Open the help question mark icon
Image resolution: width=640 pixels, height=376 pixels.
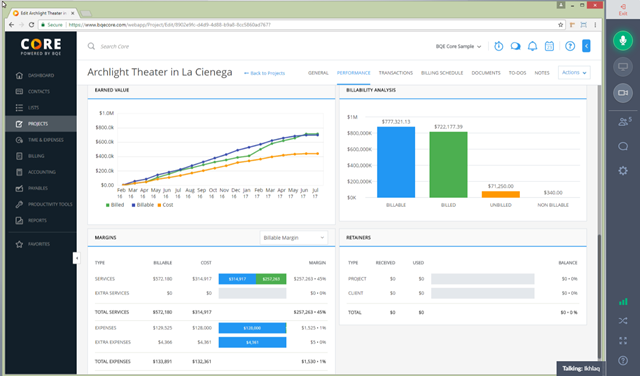tap(570, 46)
